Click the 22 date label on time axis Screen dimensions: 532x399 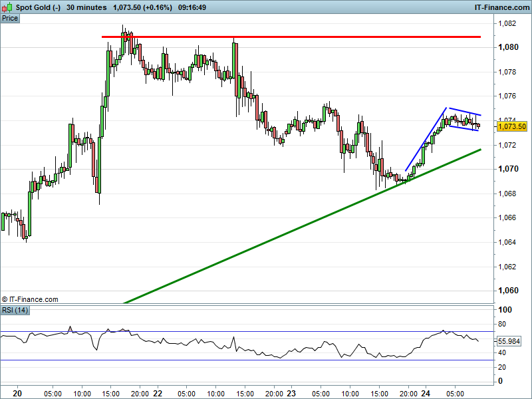click(x=158, y=393)
